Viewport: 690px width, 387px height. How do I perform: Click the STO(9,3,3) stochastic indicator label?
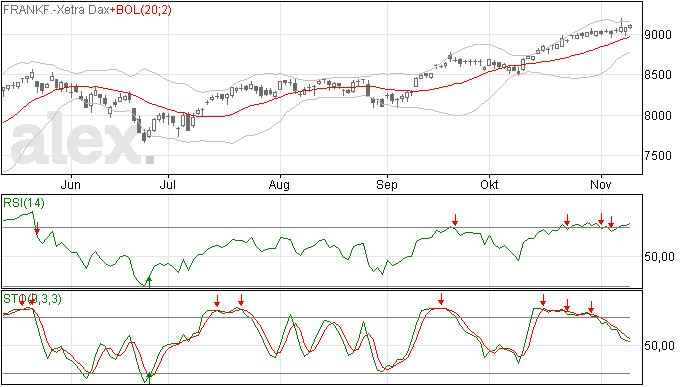[x=32, y=299]
